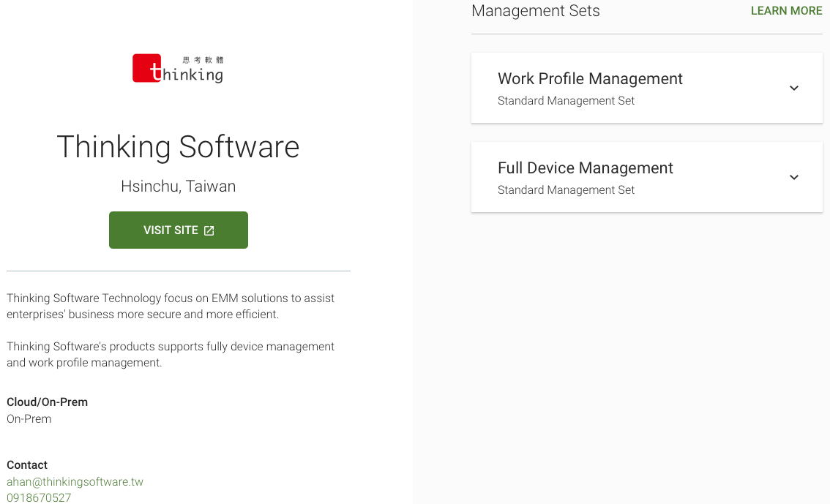Click the phone number 0918670527
The image size is (830, 504).
pyautogui.click(x=39, y=497)
